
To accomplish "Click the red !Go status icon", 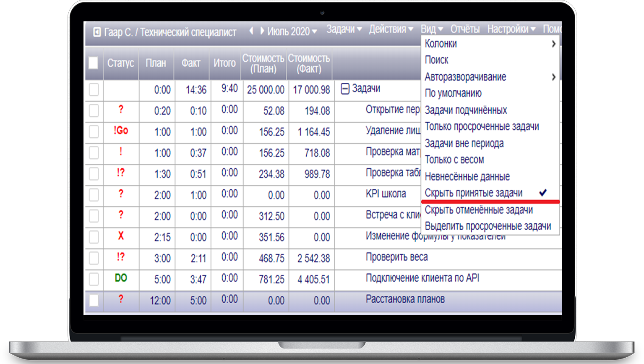I will [x=121, y=131].
